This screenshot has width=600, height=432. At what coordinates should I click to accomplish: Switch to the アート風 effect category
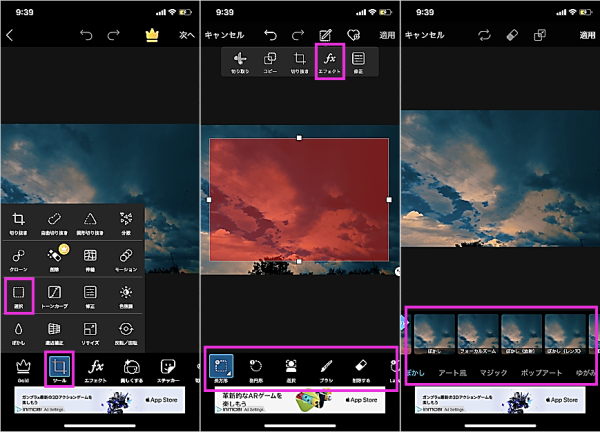click(x=452, y=372)
